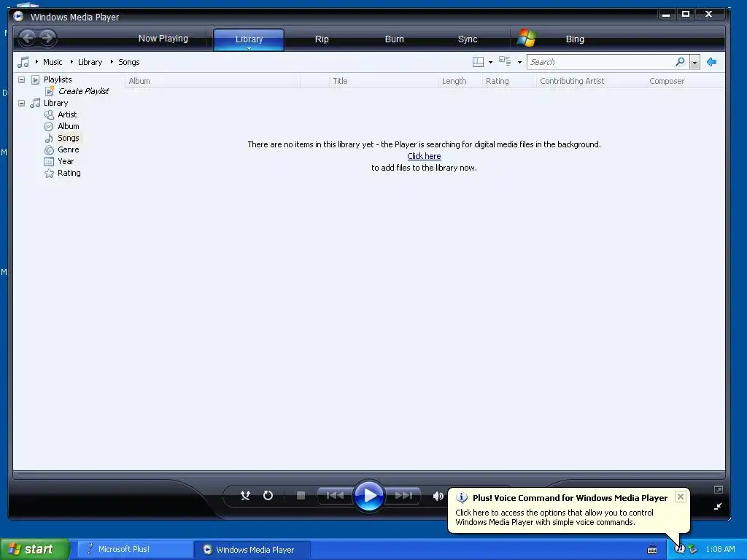
Task: Click the large Play button
Action: tap(369, 496)
